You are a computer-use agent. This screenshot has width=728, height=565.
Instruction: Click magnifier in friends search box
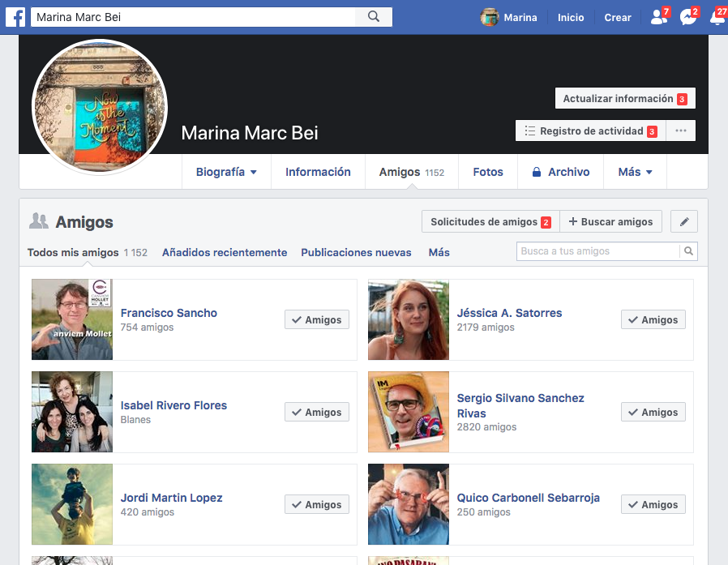tap(688, 251)
